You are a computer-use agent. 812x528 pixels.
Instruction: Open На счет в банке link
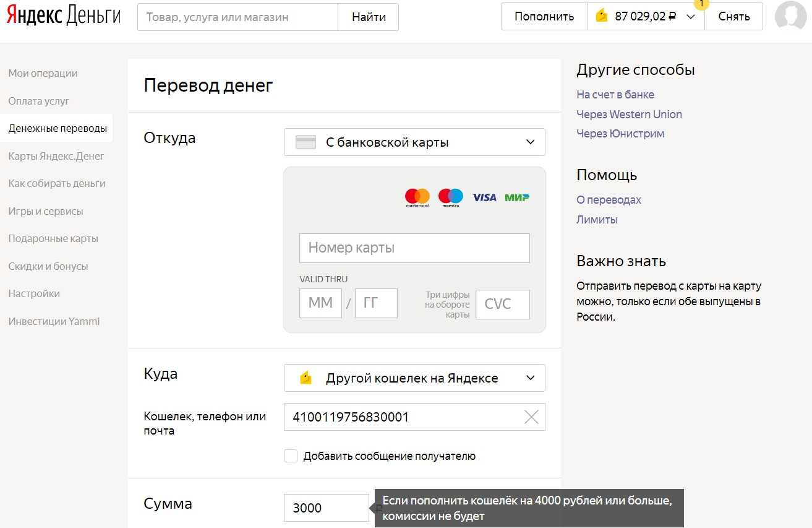pyautogui.click(x=615, y=95)
